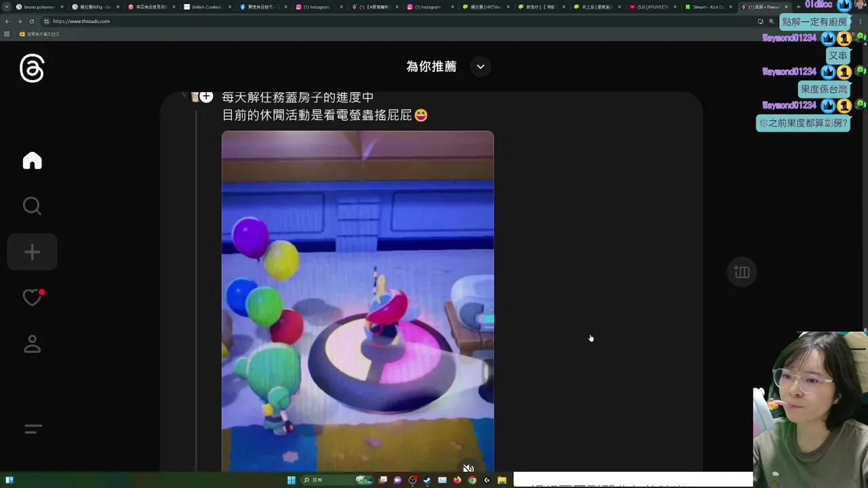The width and height of the screenshot is (868, 488).
Task: Click the browser back arrow
Action: point(7,21)
